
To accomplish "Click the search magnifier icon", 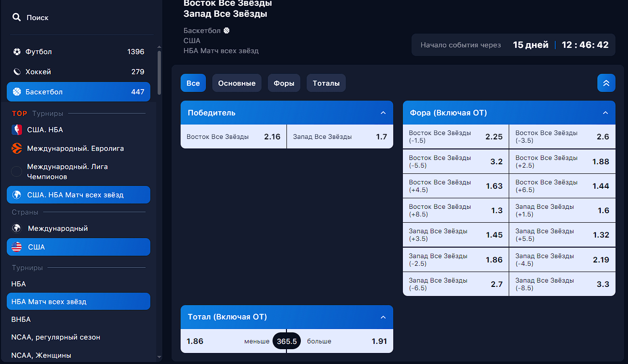I will (x=17, y=17).
